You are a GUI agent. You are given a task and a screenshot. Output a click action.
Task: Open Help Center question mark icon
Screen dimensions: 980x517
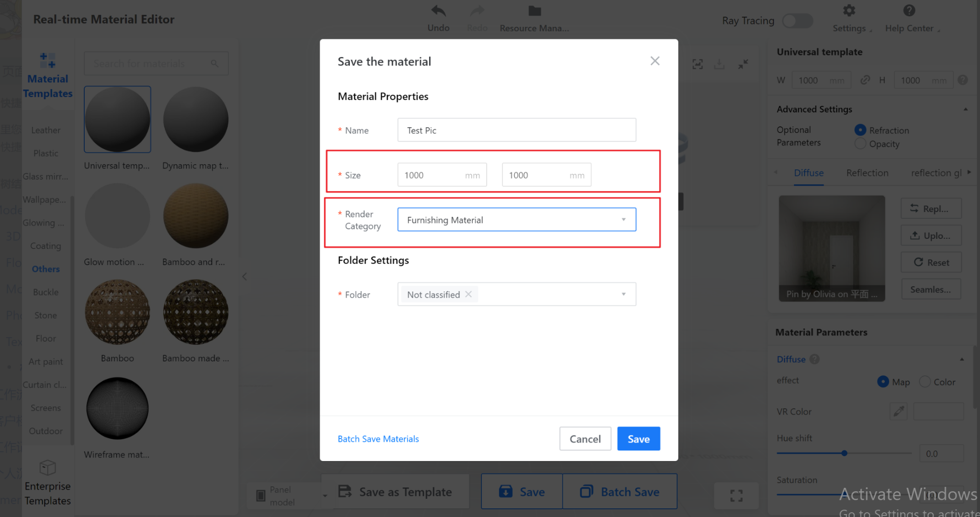909,11
